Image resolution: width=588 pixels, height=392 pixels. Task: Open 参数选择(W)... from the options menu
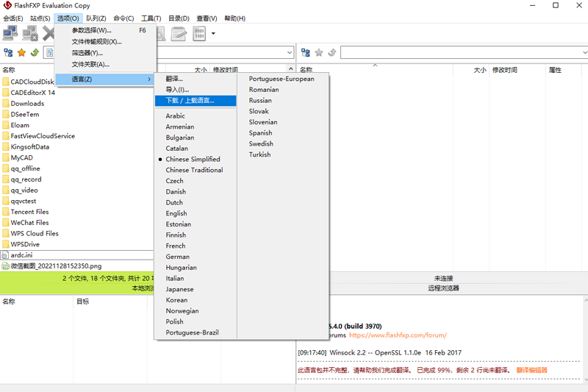pyautogui.click(x=92, y=31)
